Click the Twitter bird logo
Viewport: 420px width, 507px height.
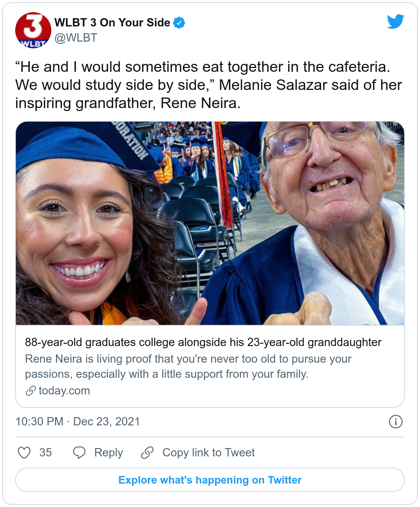[x=395, y=22]
